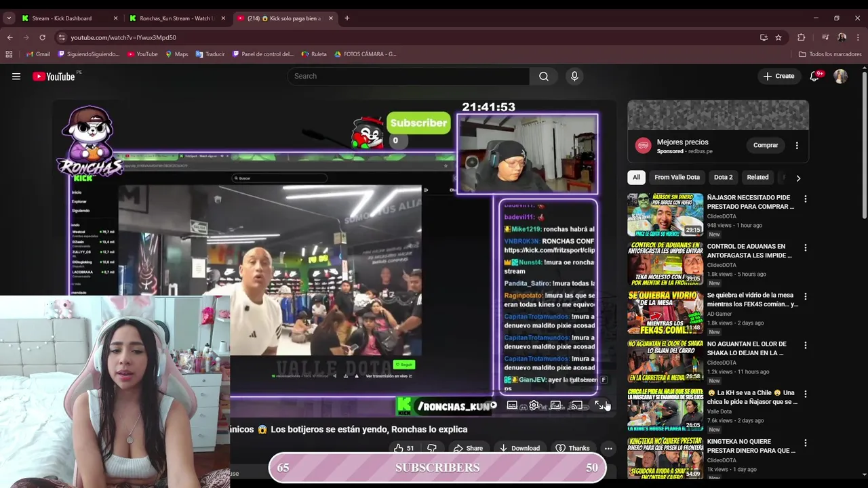Click the YouTube search input field

coord(408,77)
